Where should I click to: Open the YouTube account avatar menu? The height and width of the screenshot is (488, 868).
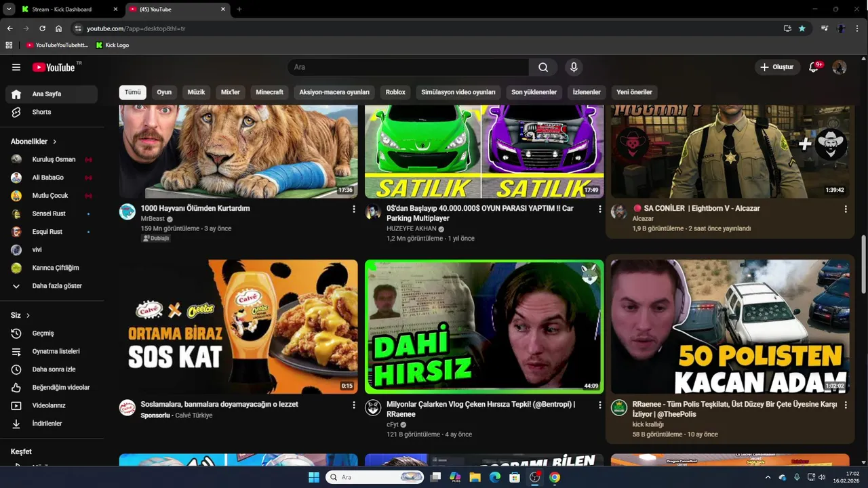tap(840, 67)
